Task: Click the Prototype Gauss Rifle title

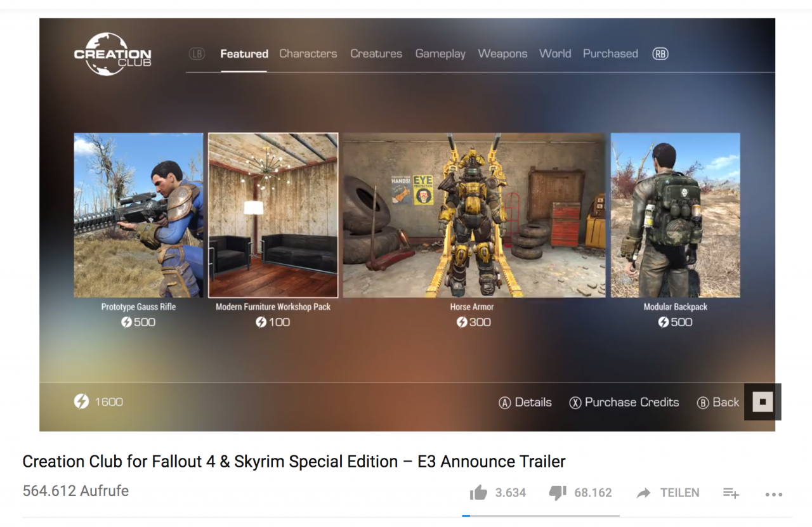Action: click(x=138, y=307)
